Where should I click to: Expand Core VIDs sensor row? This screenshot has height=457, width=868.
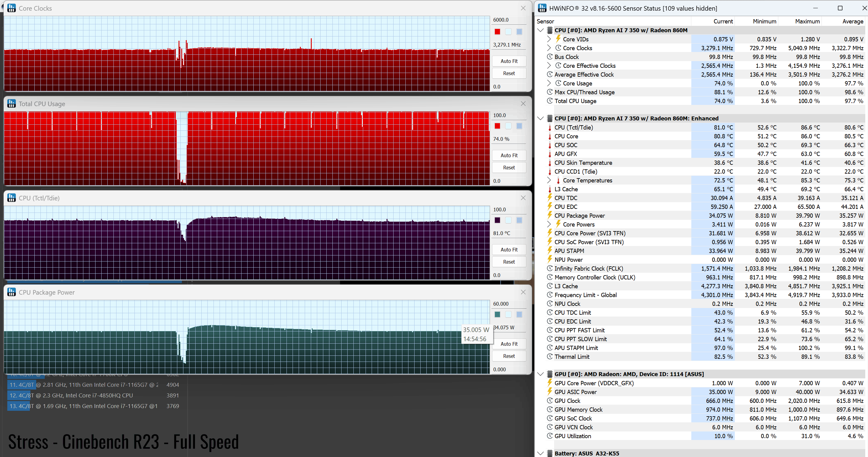click(549, 39)
